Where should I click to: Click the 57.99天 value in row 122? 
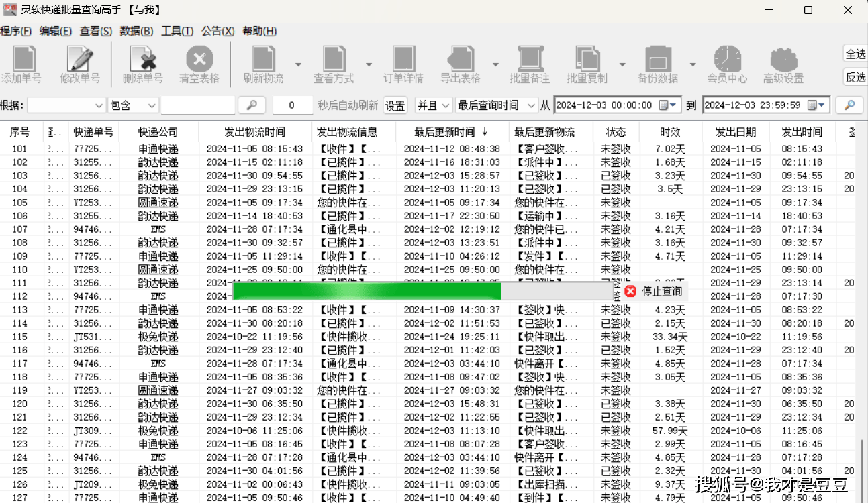(x=670, y=431)
